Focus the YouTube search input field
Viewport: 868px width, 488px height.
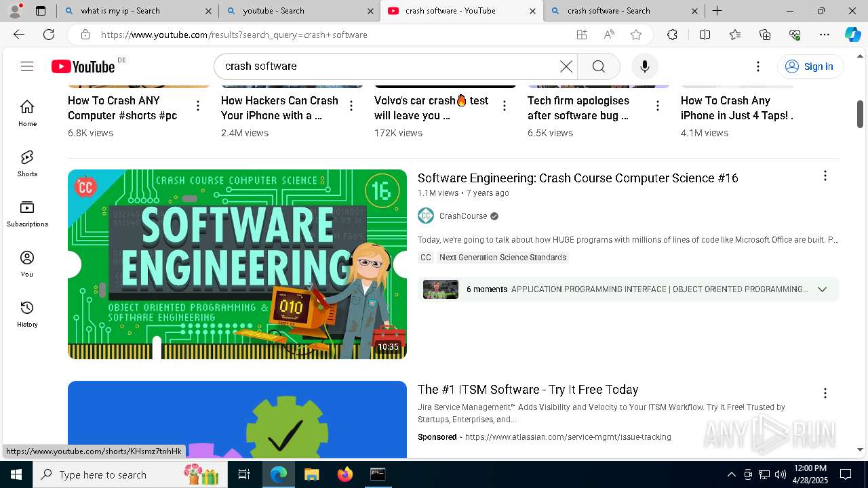(387, 66)
